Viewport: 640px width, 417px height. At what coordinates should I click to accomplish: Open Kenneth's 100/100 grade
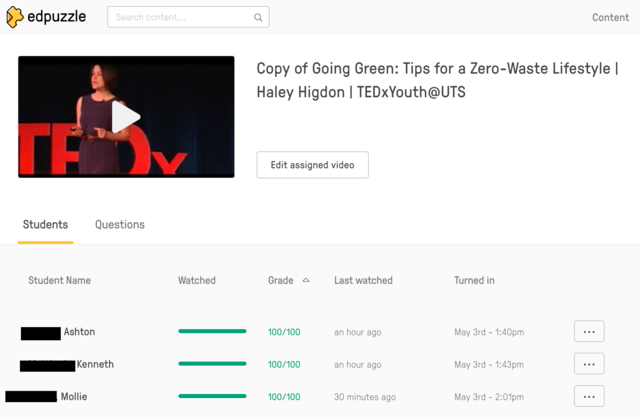pos(284,364)
